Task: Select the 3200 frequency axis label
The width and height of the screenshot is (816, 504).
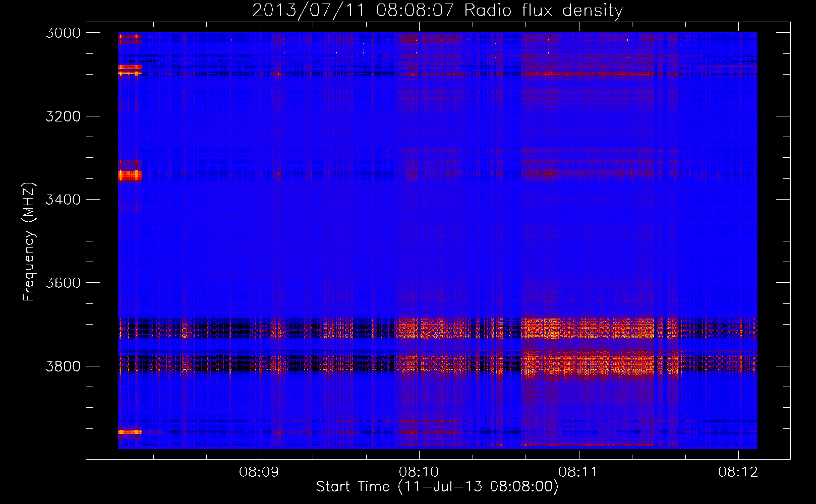Action: (x=63, y=116)
